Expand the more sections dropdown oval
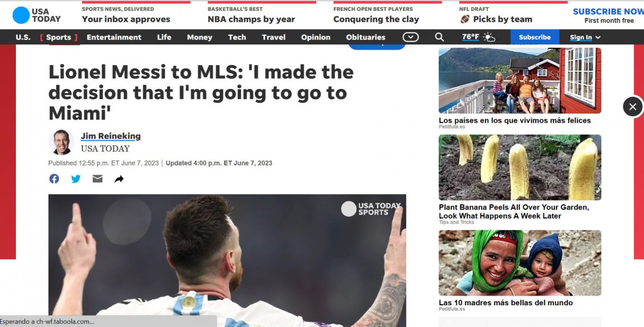This screenshot has height=327, width=644. [410, 37]
